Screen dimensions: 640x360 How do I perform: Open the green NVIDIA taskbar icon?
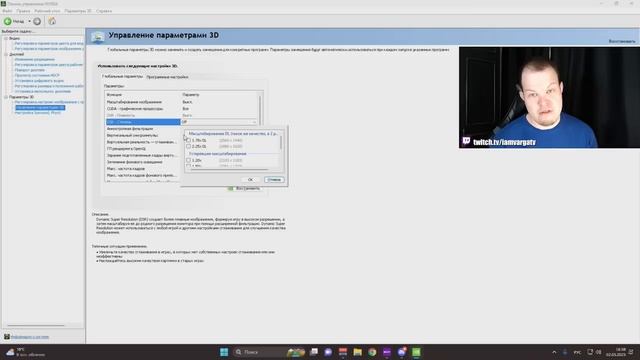tap(416, 352)
